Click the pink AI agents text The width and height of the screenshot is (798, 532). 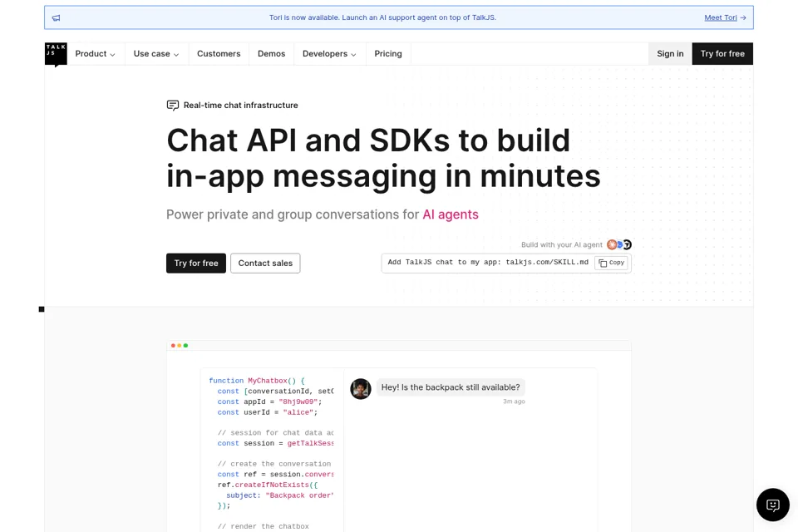[451, 214]
